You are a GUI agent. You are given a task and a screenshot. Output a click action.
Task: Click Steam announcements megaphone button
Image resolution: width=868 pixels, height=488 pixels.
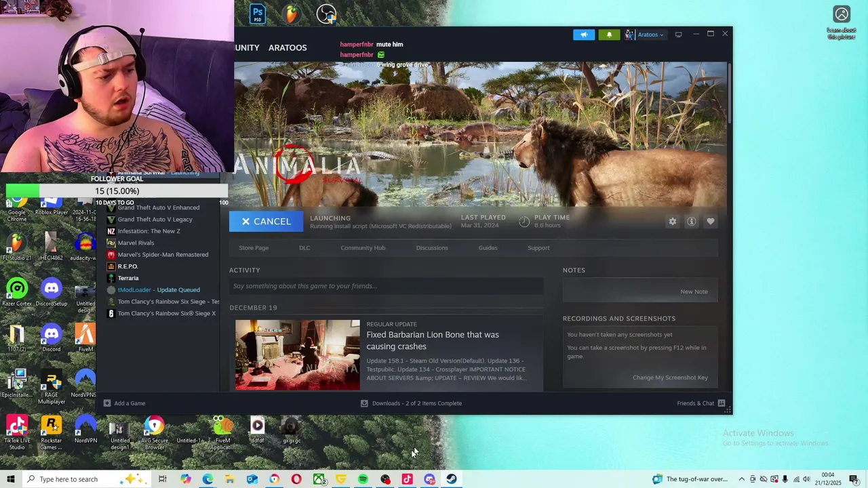pos(584,35)
